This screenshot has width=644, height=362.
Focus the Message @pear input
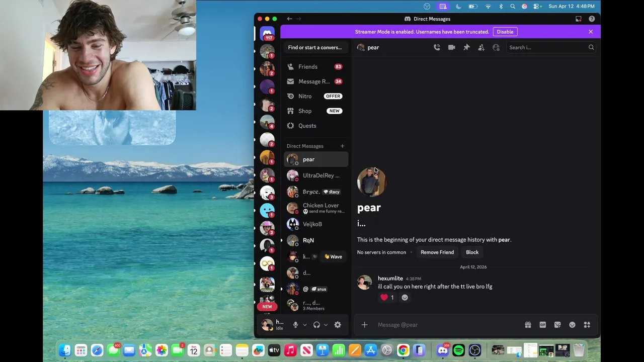pos(448,325)
